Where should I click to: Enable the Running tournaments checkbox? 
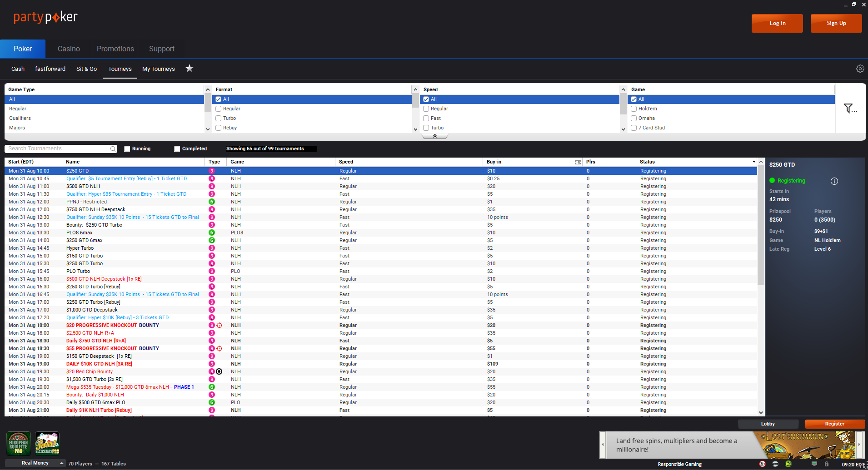[x=127, y=149]
